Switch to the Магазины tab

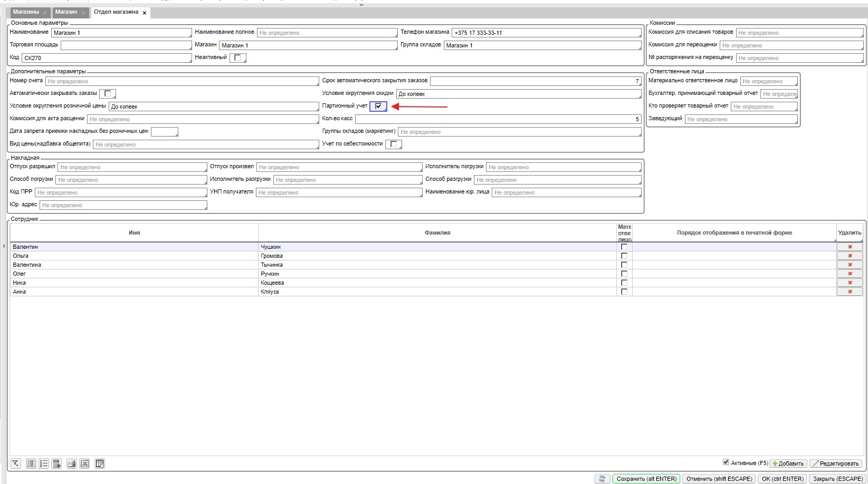tap(26, 12)
